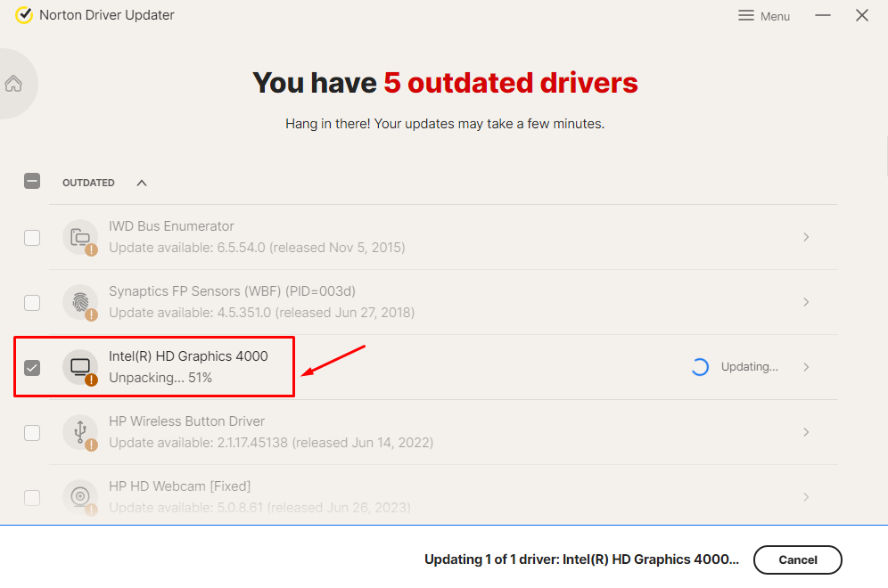Click the IWD Bus Enumerator device icon

coord(80,237)
